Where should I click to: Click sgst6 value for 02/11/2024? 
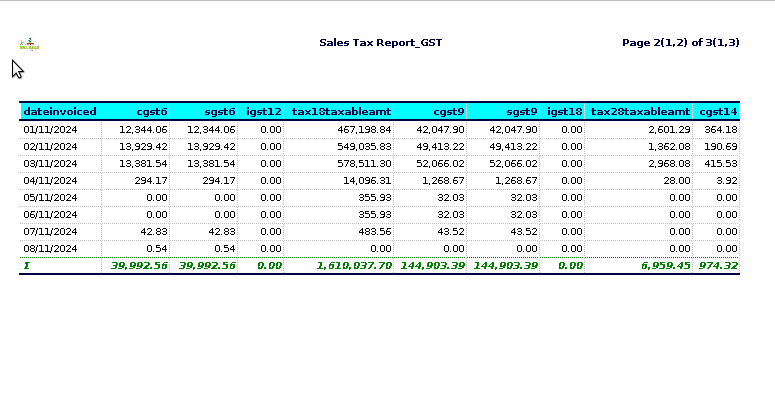click(211, 147)
